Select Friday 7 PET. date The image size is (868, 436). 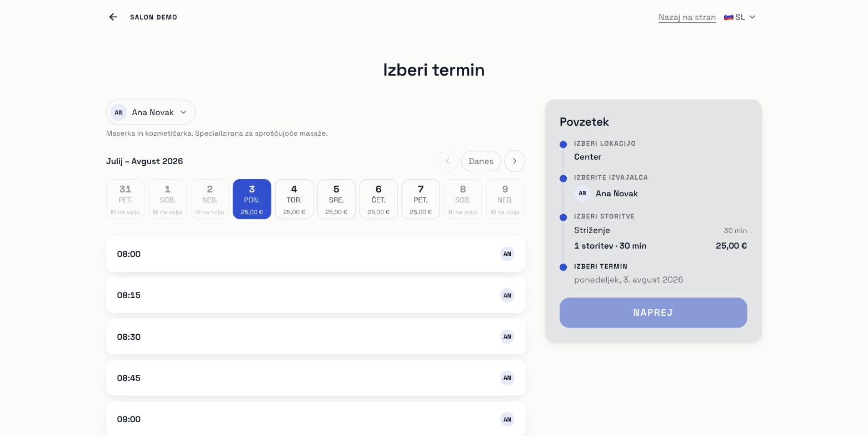[x=421, y=199]
